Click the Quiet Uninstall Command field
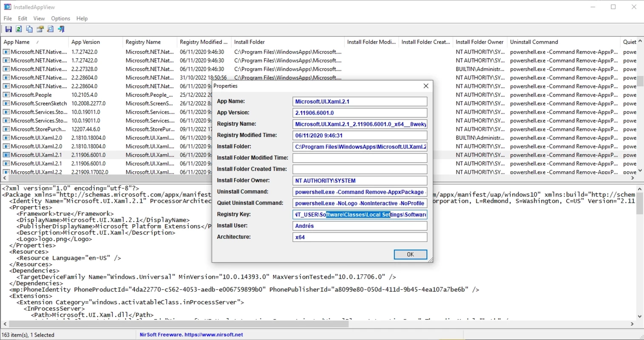Screen dimensions: 644x340 tap(360, 203)
